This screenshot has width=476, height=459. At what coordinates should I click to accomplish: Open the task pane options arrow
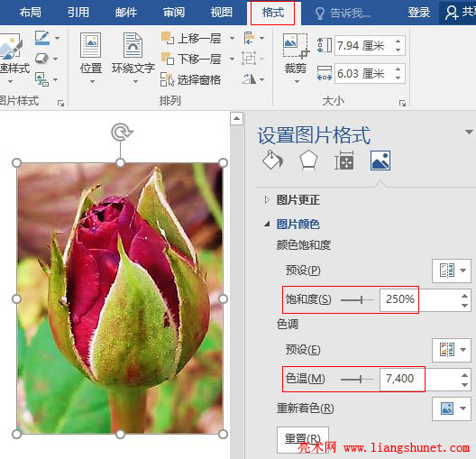[469, 132]
